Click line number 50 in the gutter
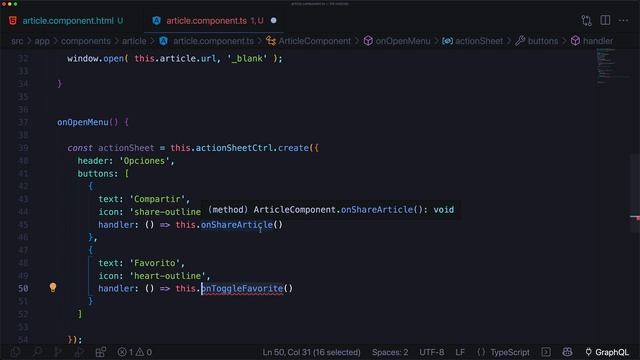This screenshot has width=640, height=360. point(23,289)
